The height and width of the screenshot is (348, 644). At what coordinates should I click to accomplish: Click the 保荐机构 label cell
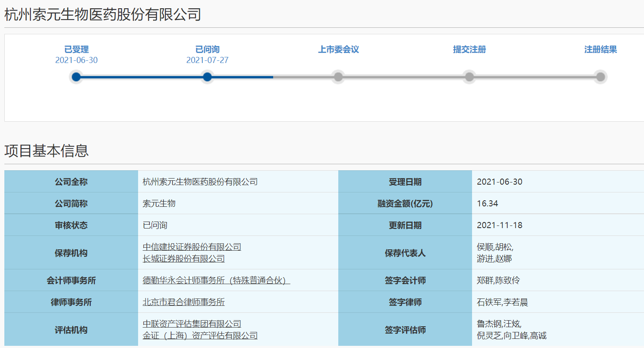tap(71, 253)
